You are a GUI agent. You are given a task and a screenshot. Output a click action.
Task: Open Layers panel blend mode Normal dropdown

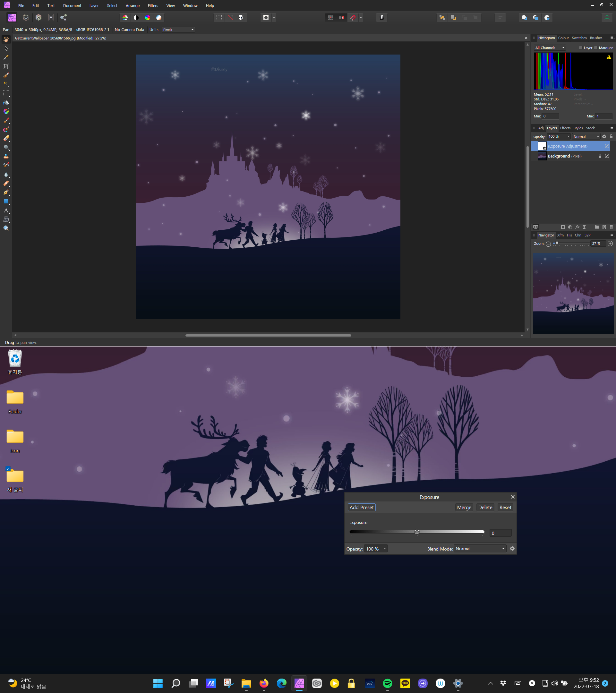tap(586, 137)
